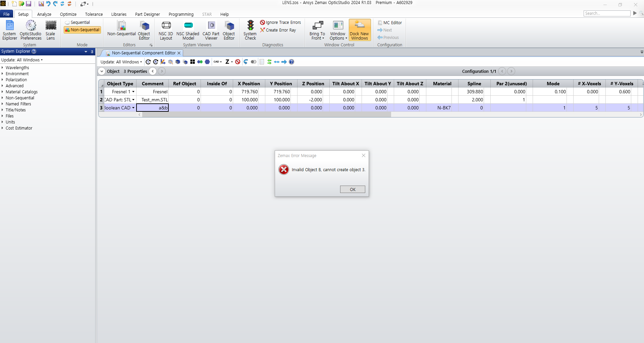Open Object Editor in System Viewers group
644x343 pixels.
pos(229,30)
